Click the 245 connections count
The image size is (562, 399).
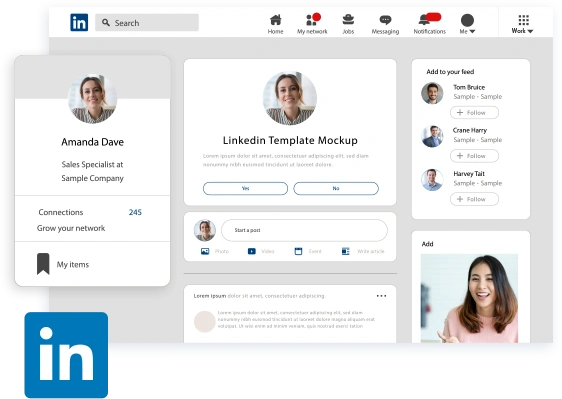[x=135, y=212]
